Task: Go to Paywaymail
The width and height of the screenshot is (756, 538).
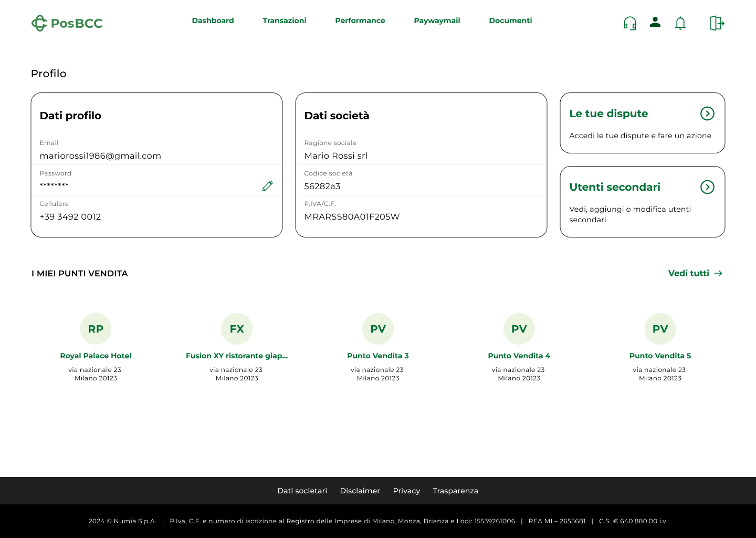Action: [437, 20]
